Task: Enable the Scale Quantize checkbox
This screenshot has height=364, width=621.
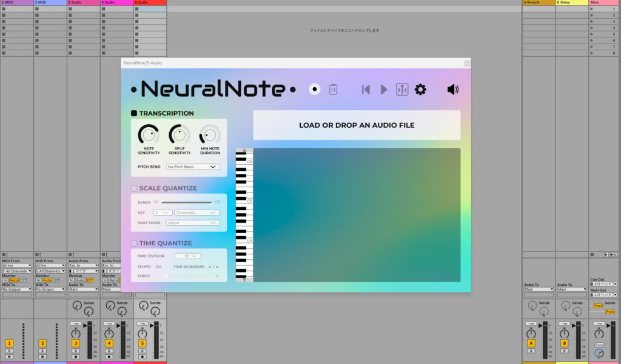Action: (134, 188)
